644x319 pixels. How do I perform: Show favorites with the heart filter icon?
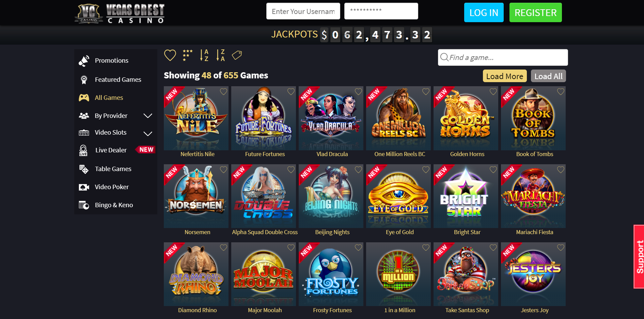point(170,55)
